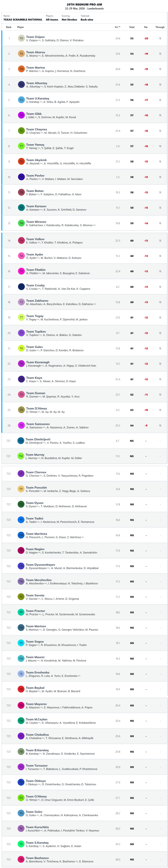Screen dimensions: 168x868
Task: Expand the Tiebreak "Back nine" selector
Action: (86, 20)
